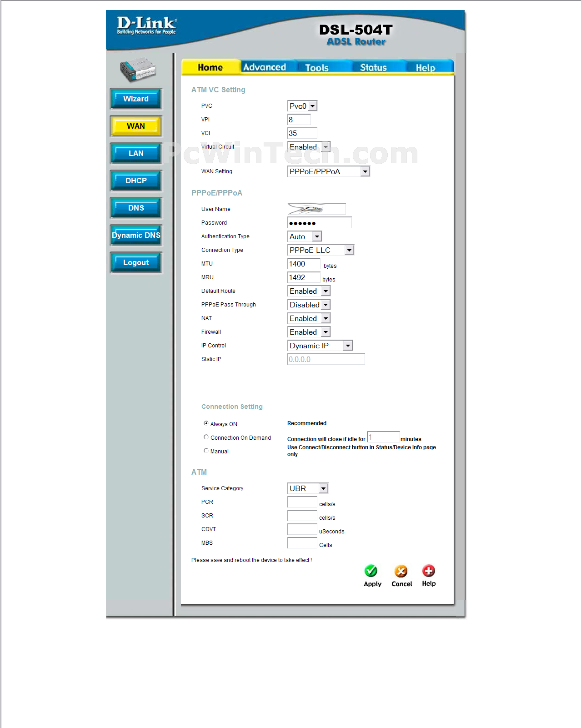Click the VCI input field
Screen dimensions: 581x728
[x=302, y=133]
